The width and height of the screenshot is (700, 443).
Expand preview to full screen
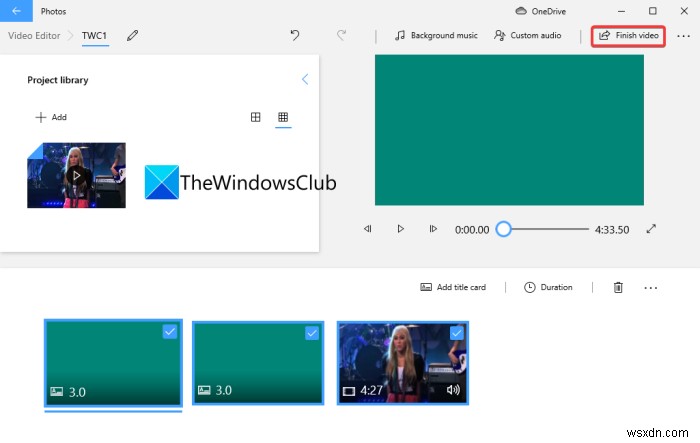pyautogui.click(x=651, y=229)
